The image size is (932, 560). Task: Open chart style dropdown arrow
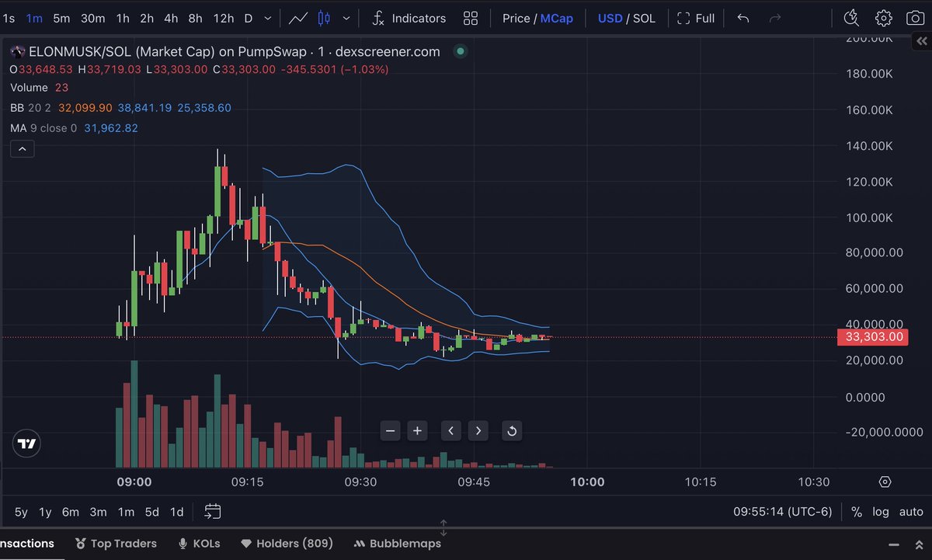(346, 18)
